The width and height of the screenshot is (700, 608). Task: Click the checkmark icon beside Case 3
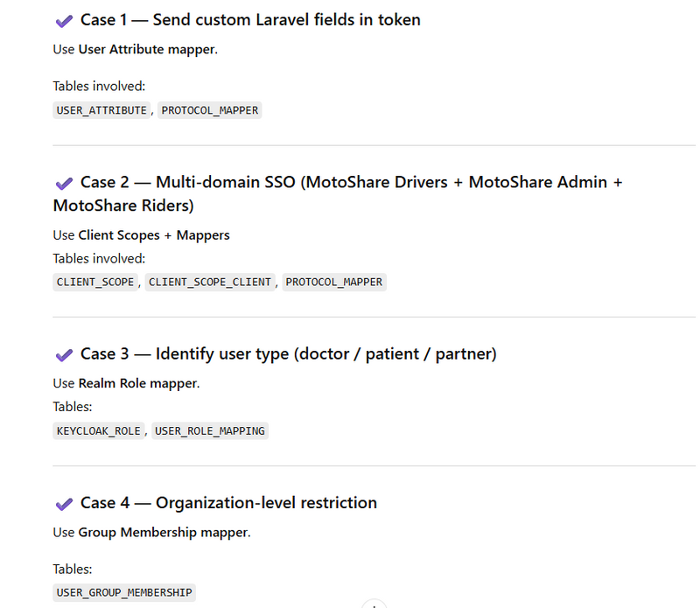(x=63, y=354)
